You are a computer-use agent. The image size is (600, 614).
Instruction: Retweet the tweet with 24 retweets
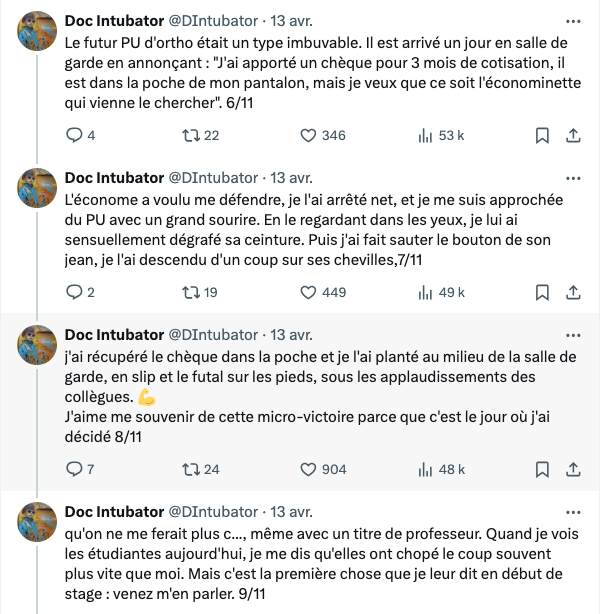[186, 469]
